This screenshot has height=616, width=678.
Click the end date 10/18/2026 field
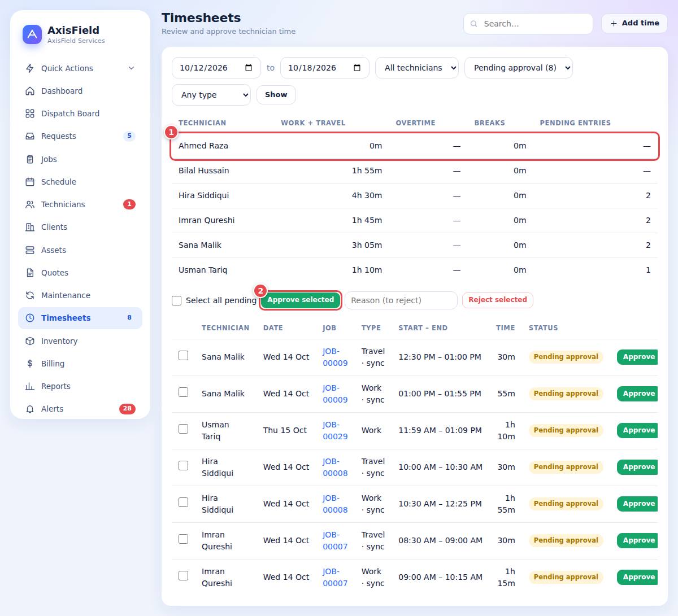click(325, 68)
